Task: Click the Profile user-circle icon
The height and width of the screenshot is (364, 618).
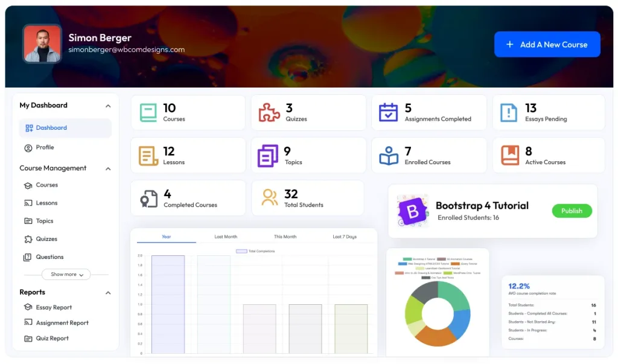Action: click(28, 148)
